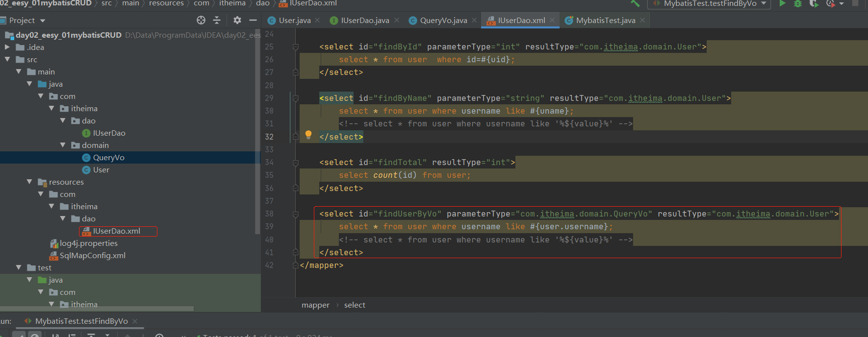The image size is (868, 337).
Task: Toggle fold marker at </mapper> line 42
Action: pos(296,265)
